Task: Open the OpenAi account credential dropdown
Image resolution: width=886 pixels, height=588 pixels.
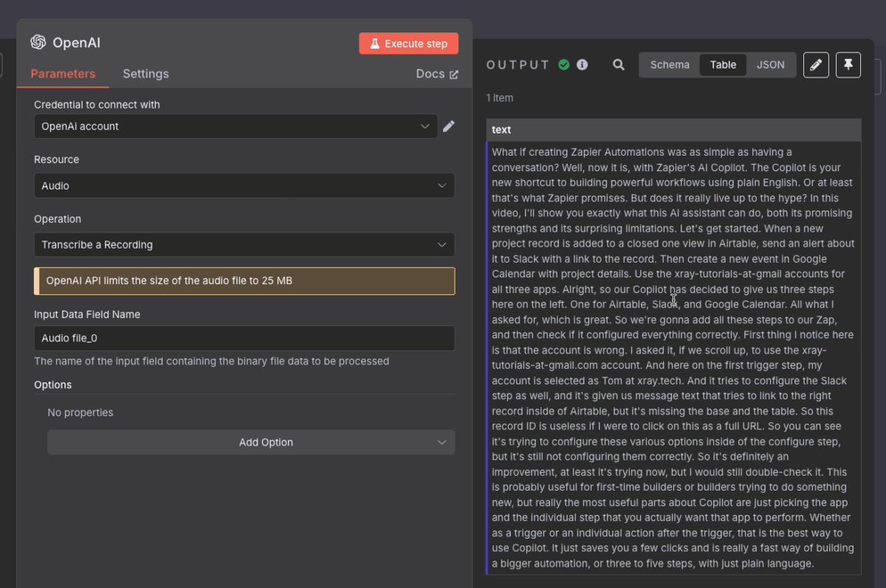Action: 236,126
